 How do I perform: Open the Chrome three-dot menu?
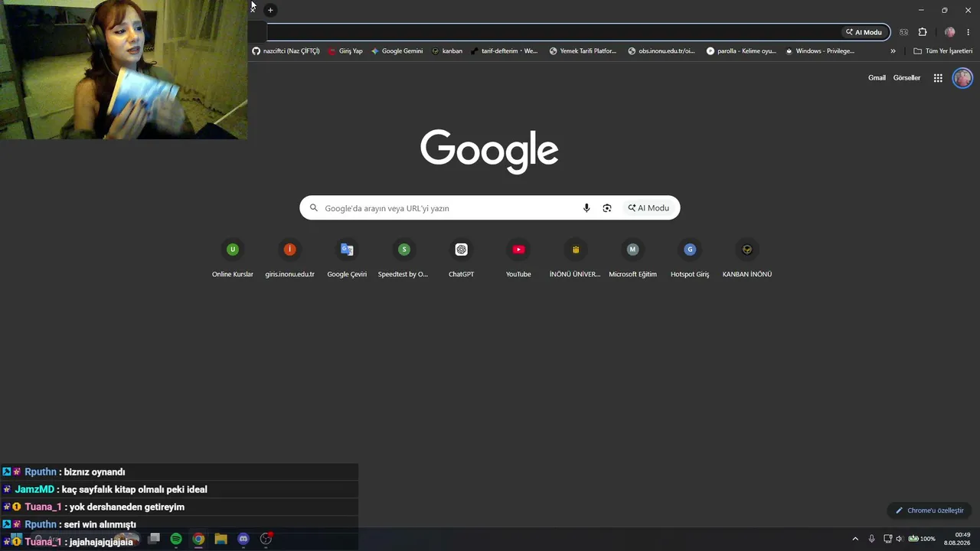pos(969,32)
